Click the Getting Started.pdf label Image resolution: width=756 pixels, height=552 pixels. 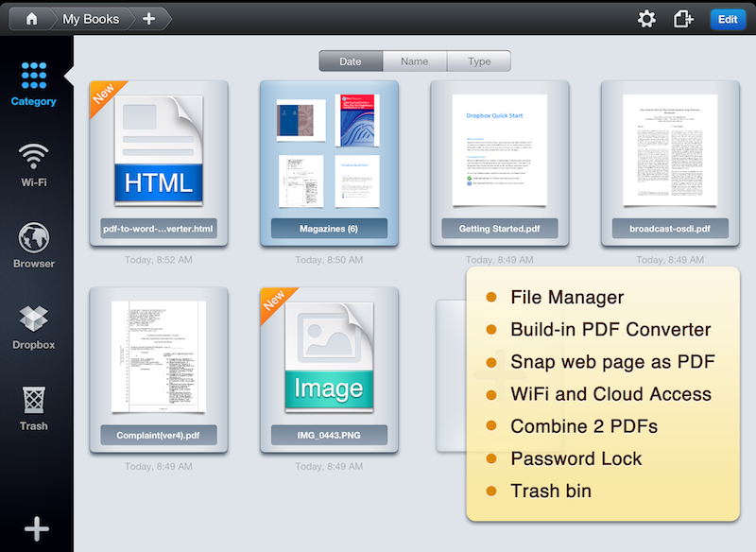pyautogui.click(x=500, y=229)
